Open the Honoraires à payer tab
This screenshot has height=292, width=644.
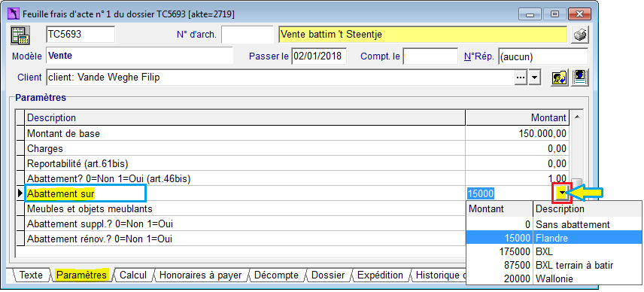[x=200, y=275]
